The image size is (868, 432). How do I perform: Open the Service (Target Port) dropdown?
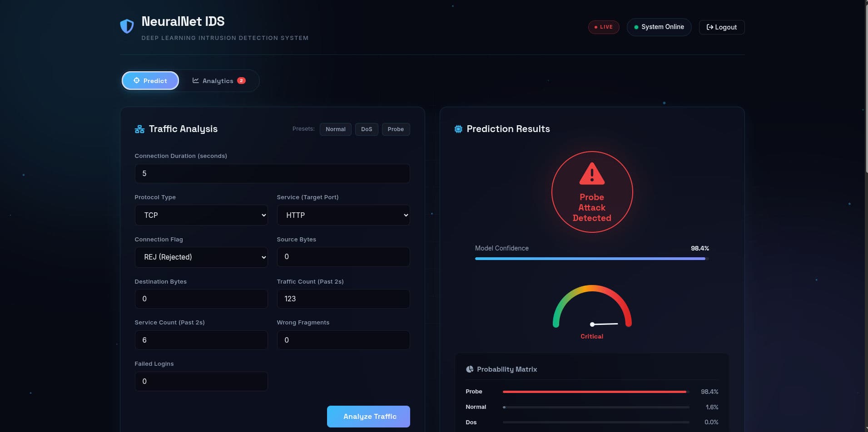coord(343,215)
